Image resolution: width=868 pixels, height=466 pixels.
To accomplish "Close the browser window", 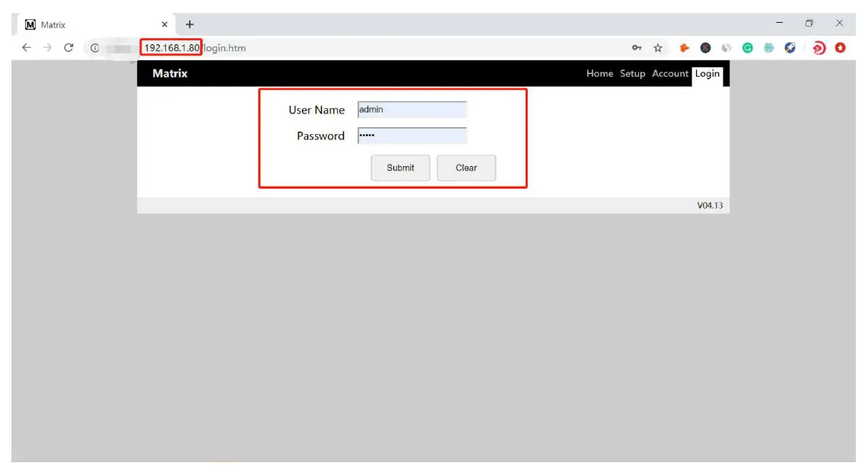I will (x=839, y=24).
